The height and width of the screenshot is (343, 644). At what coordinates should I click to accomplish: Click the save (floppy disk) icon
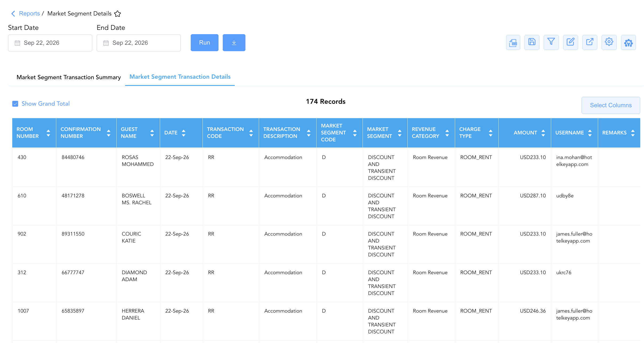[532, 42]
